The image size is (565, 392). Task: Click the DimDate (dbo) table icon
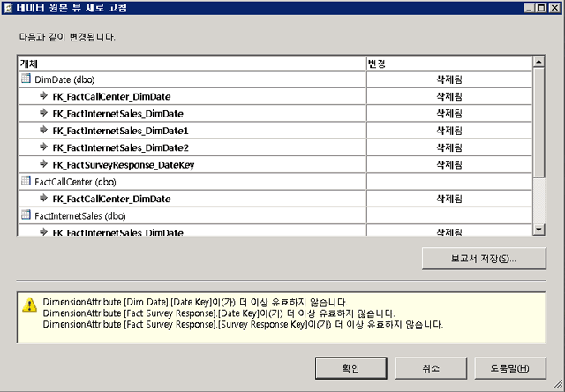(x=26, y=79)
